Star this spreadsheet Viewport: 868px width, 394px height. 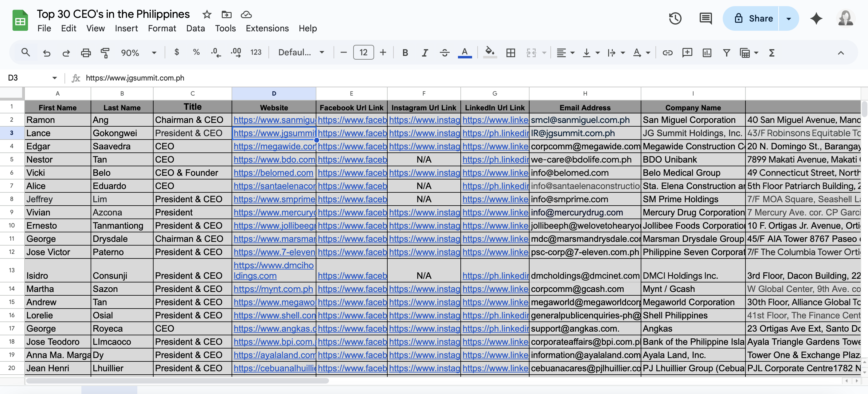pyautogui.click(x=206, y=14)
